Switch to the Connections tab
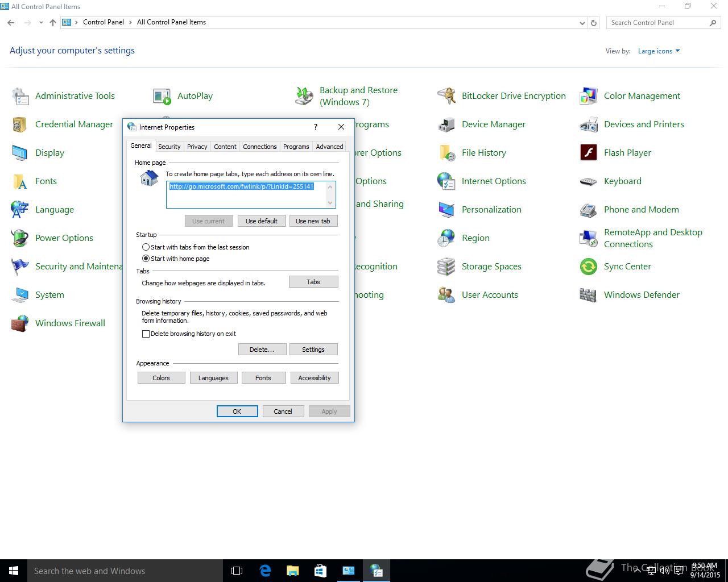 260,147
